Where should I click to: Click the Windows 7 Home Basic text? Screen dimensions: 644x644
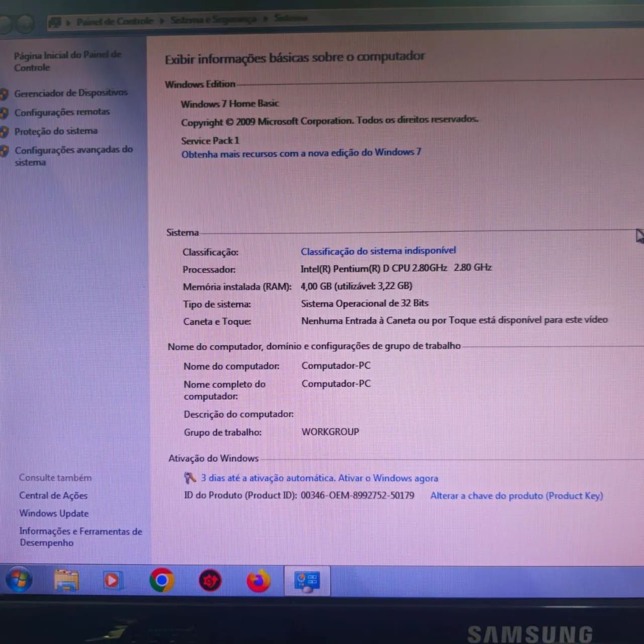click(x=229, y=104)
